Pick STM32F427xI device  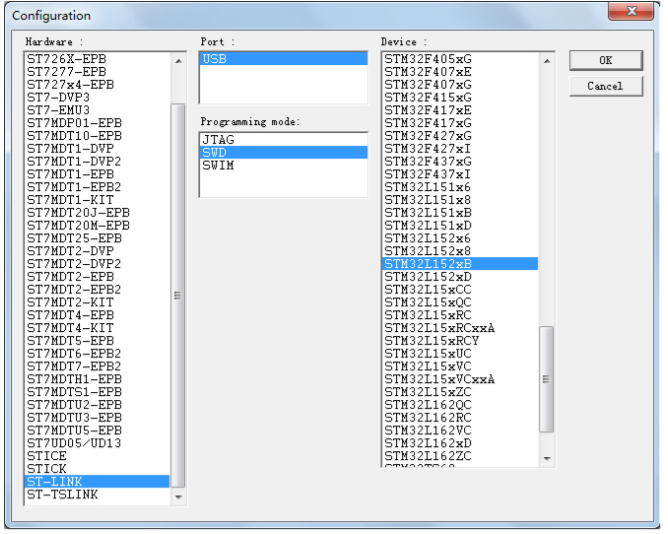click(x=460, y=148)
